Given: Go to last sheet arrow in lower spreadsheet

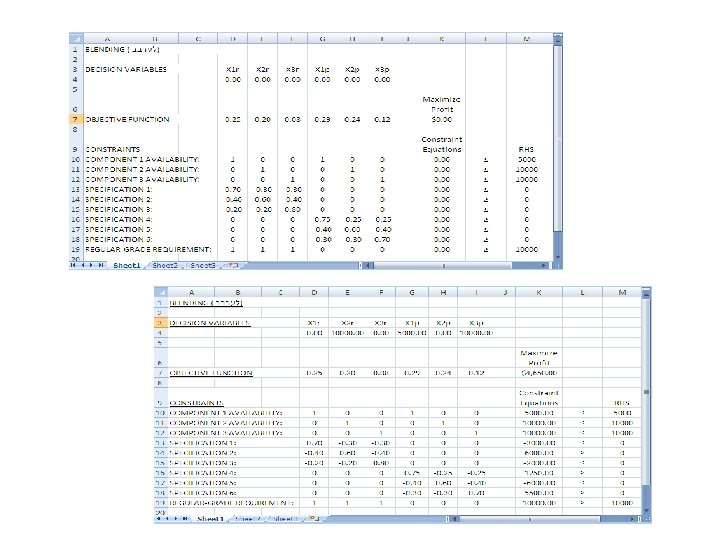Looking at the screenshot, I should pyautogui.click(x=185, y=518).
